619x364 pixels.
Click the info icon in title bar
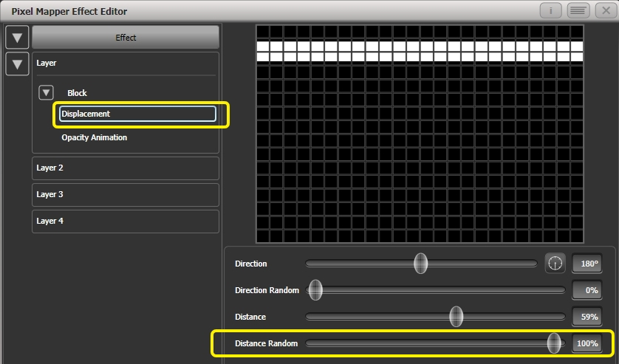551,10
